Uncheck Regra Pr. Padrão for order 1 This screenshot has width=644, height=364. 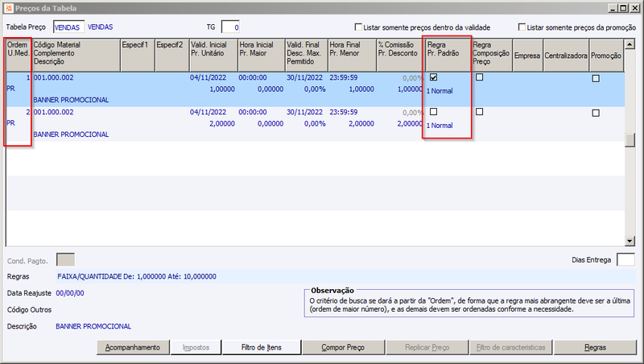(x=433, y=77)
